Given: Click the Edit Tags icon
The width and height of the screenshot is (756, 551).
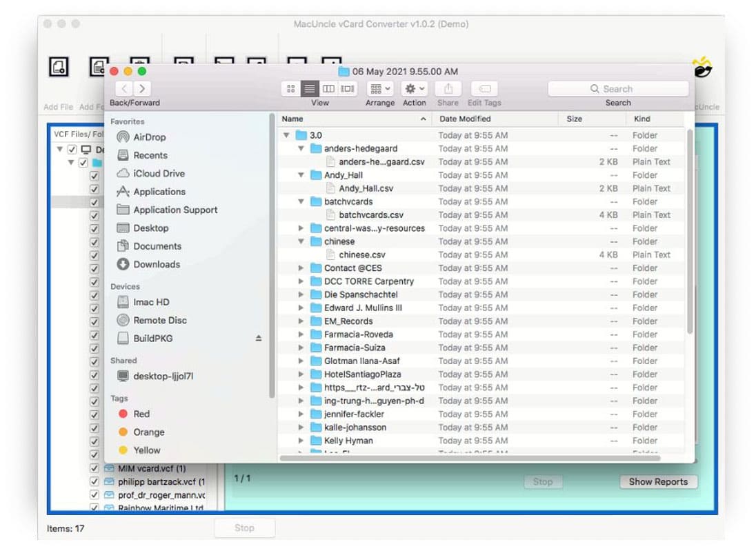Looking at the screenshot, I should click(484, 88).
